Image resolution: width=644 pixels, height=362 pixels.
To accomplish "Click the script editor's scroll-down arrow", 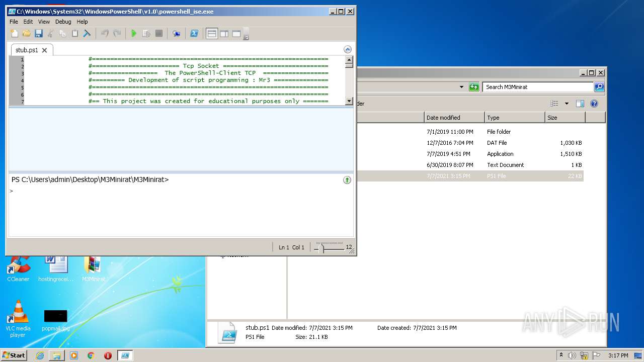I will (x=349, y=101).
